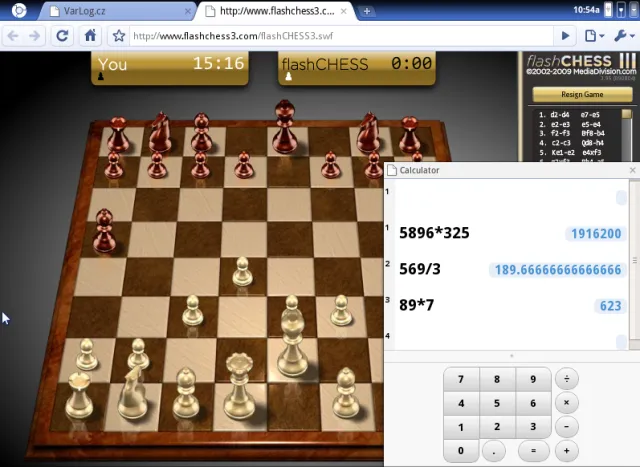Tap the calculator minus key

(x=566, y=427)
